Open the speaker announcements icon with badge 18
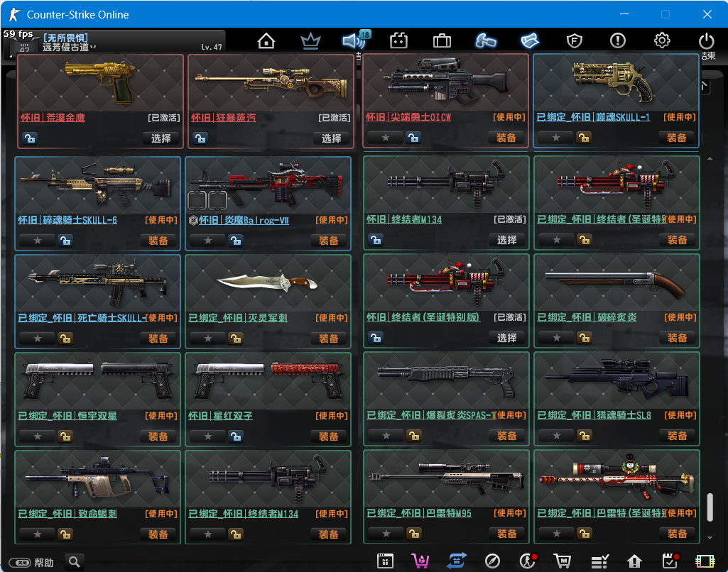The height and width of the screenshot is (572, 728). [355, 40]
